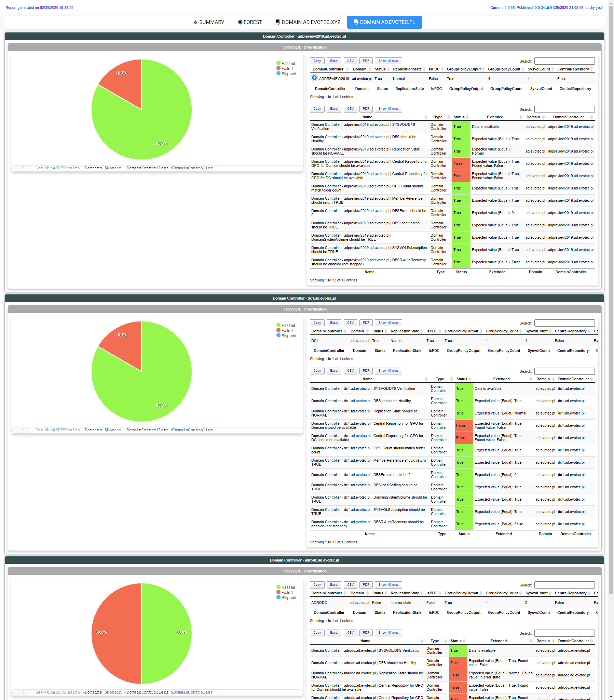Click the red failed slice of the adrodc pie
This screenshot has height=700, width=614.
[117, 634]
